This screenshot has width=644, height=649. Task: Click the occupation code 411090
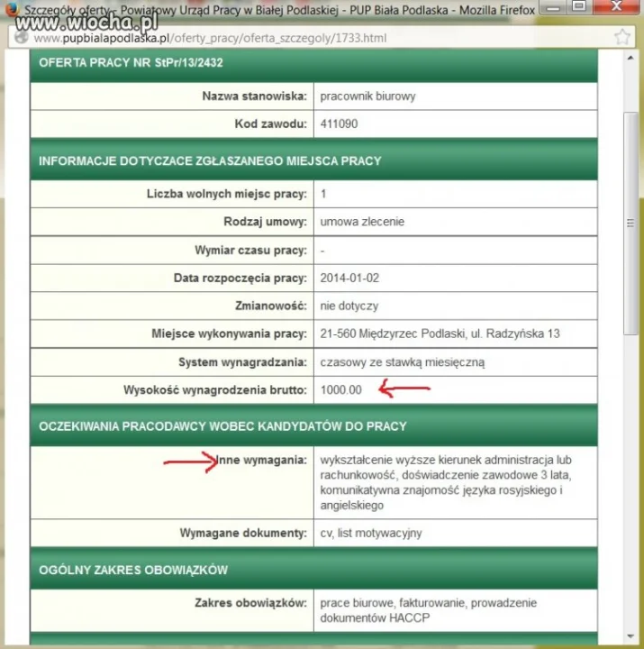coord(339,123)
